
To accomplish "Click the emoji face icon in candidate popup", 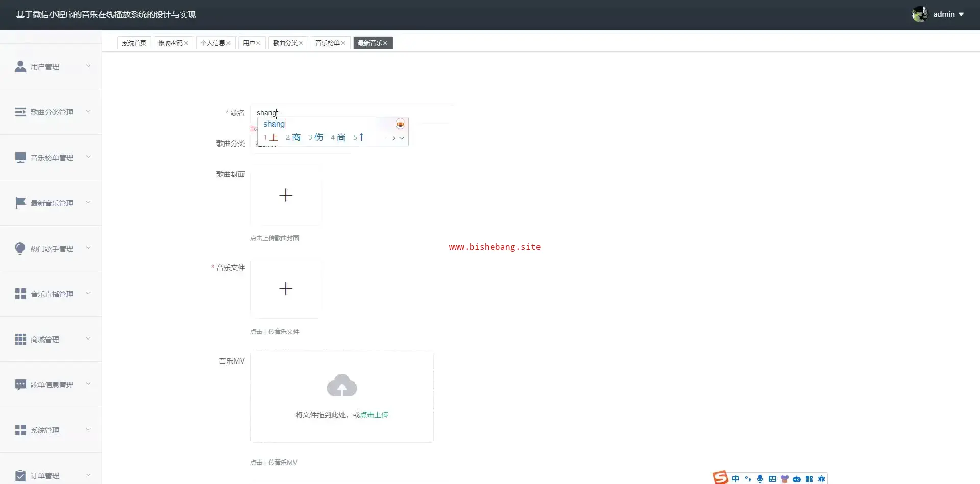I will [x=400, y=124].
